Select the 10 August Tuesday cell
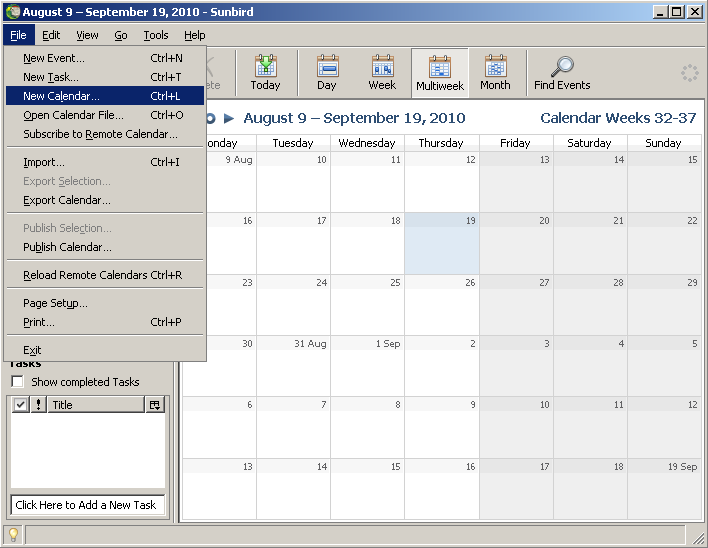The image size is (708, 548). pyautogui.click(x=293, y=182)
